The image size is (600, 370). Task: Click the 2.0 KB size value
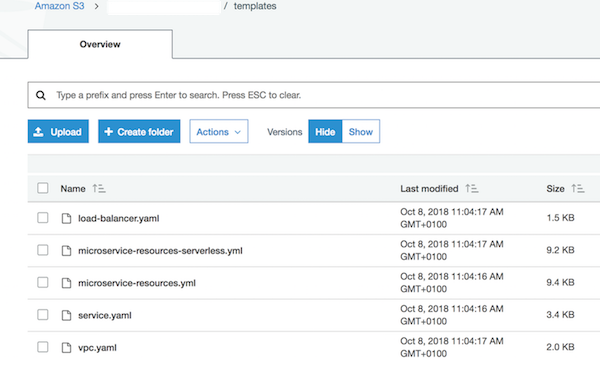(561, 347)
